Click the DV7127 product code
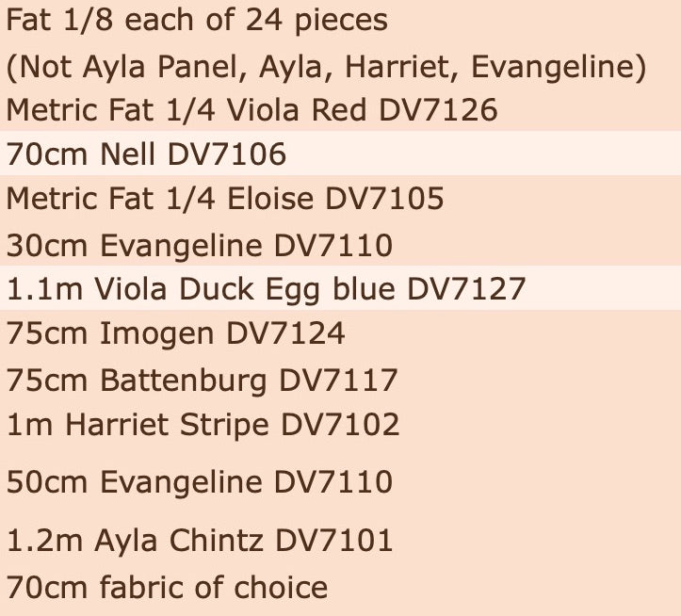Screen dimensions: 681x616 [466, 288]
